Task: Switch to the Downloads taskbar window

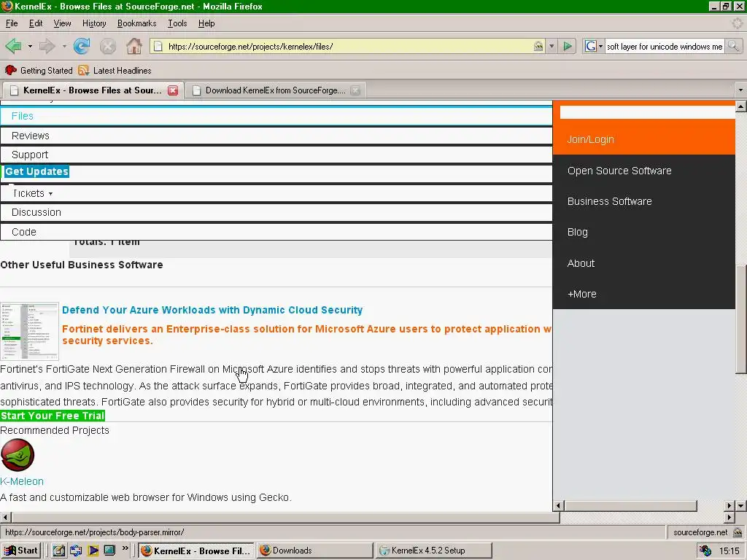Action: (x=314, y=551)
